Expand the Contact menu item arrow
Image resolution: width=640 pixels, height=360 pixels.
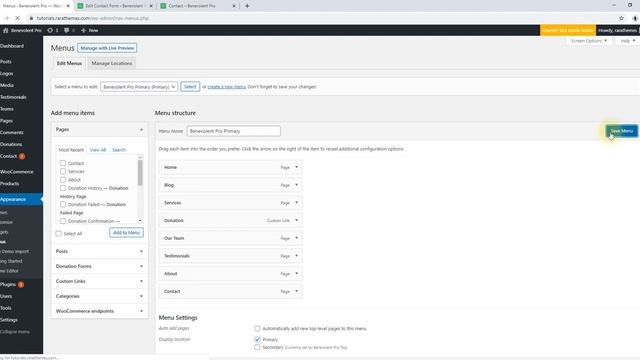pyautogui.click(x=297, y=291)
